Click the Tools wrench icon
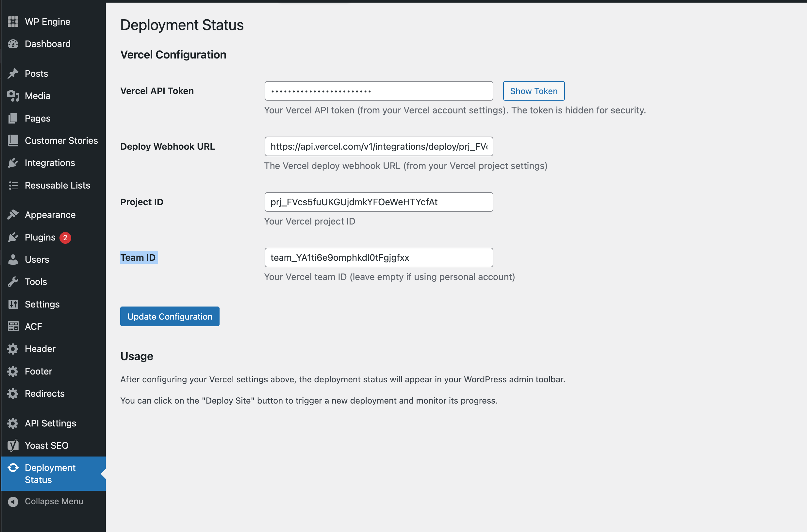This screenshot has width=807, height=532. pos(13,282)
